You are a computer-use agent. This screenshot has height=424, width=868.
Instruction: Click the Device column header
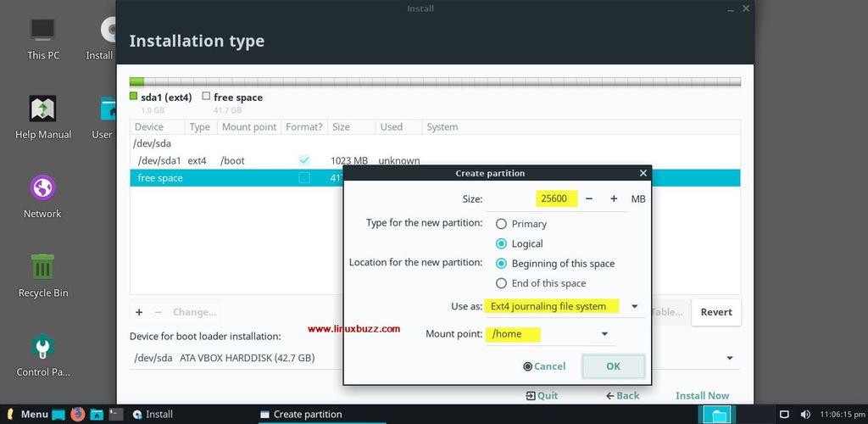click(157, 126)
